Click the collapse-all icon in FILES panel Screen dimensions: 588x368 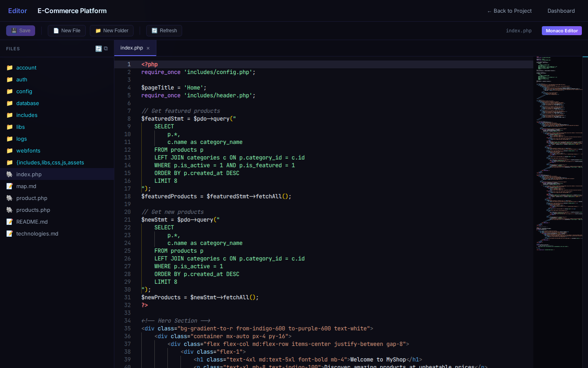coord(106,49)
